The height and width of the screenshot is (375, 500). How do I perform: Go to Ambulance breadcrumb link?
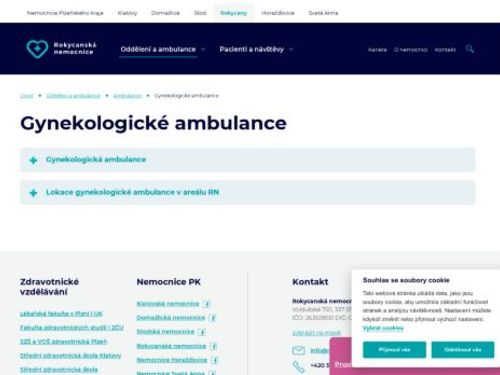(127, 96)
